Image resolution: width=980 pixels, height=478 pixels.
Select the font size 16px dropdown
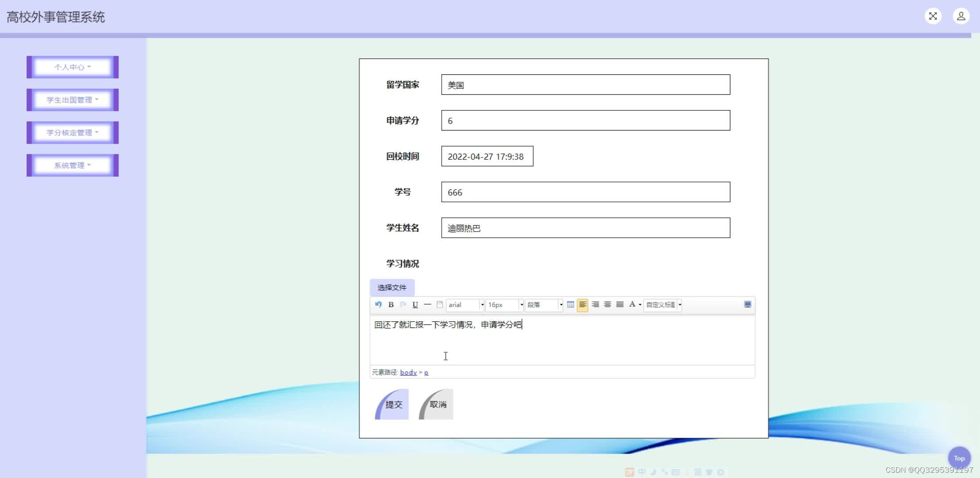(503, 305)
